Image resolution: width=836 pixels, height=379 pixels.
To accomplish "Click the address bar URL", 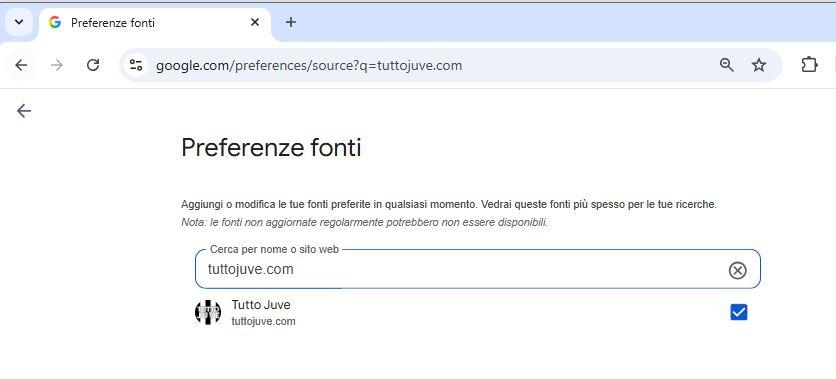I will (309, 66).
